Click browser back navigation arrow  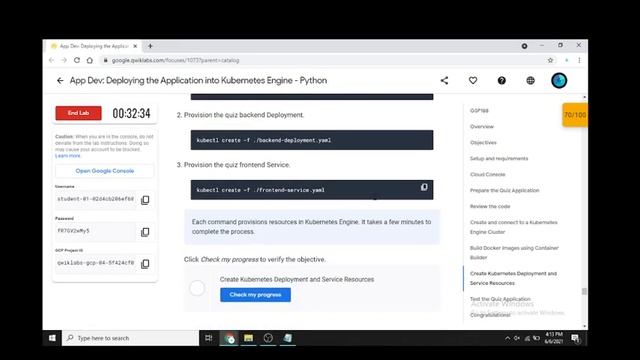pos(51,60)
